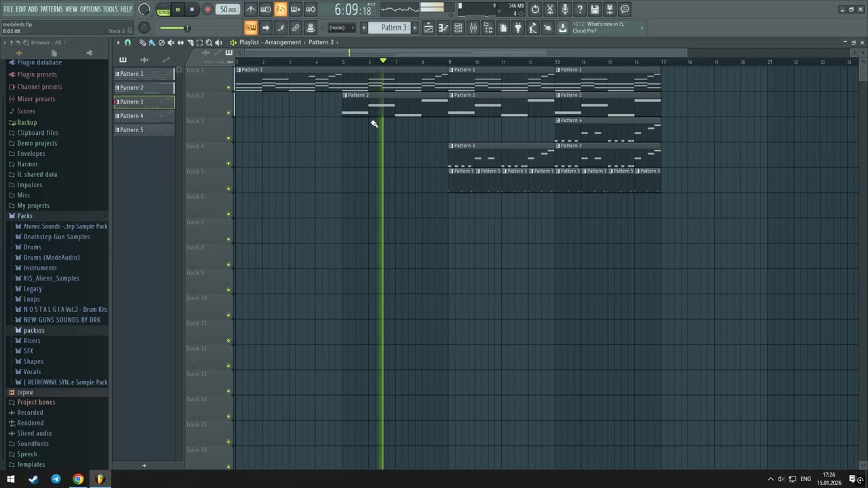Toggle wait for input before recording

[x=265, y=9]
